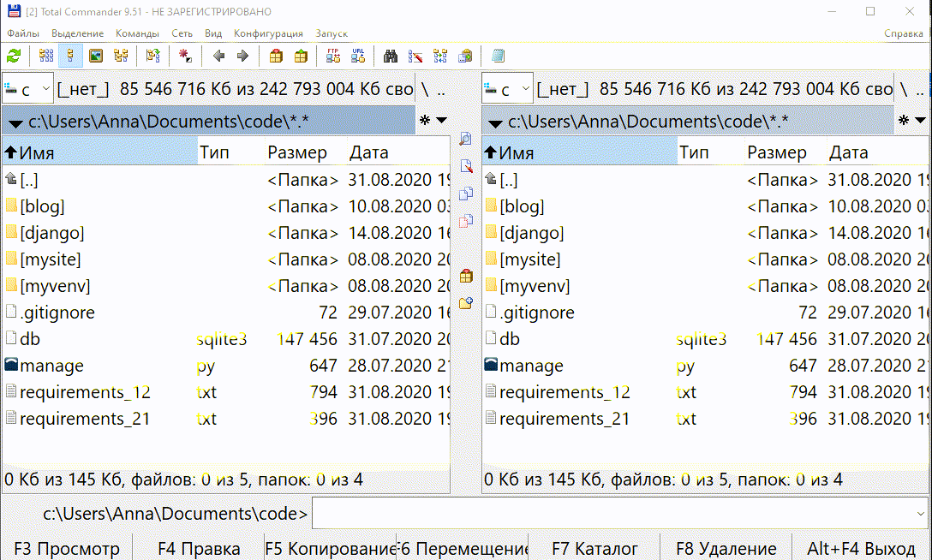Click the right panel path bar triangle
Image resolution: width=932 pixels, height=560 pixels.
click(495, 123)
